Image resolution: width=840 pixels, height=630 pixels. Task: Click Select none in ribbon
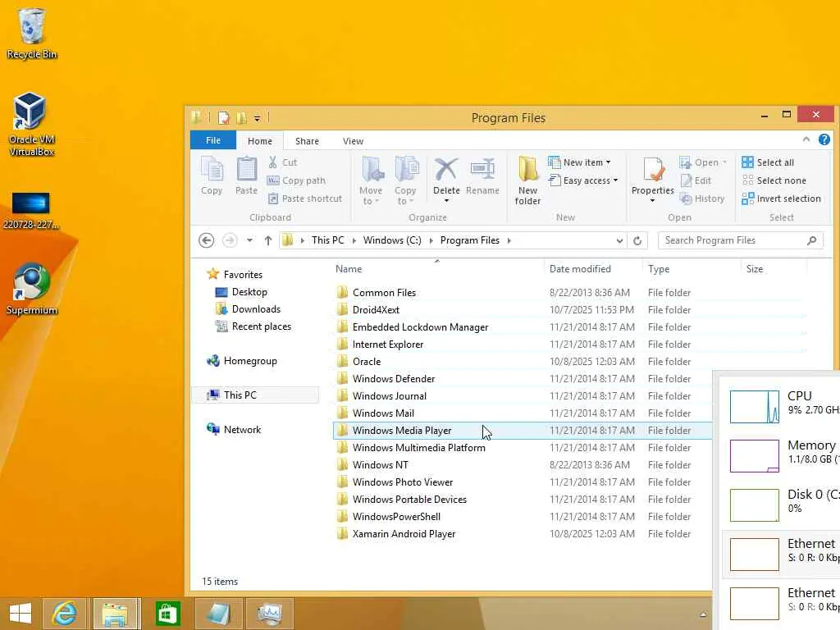tap(774, 180)
